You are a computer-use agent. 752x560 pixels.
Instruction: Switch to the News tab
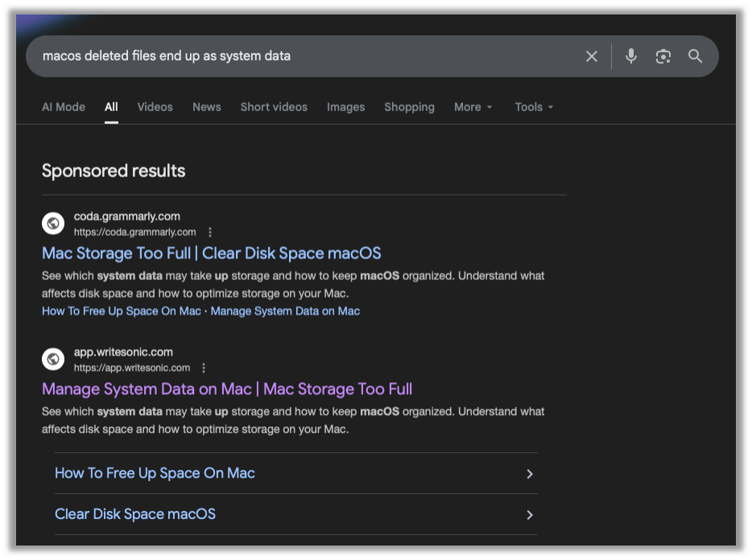206,106
